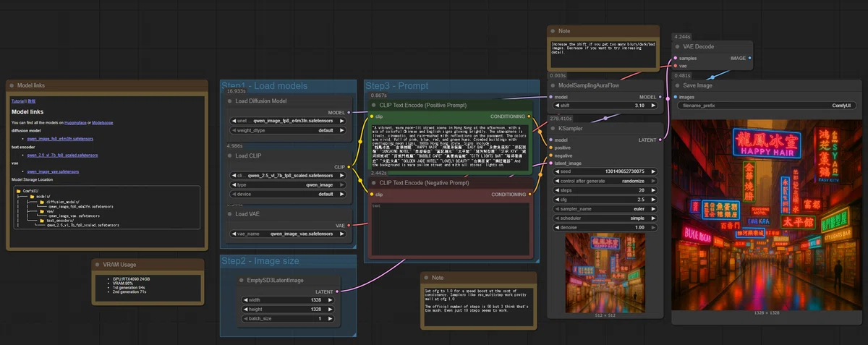Collapse the Note node about shift
The height and width of the screenshot is (345, 868).
(553, 31)
